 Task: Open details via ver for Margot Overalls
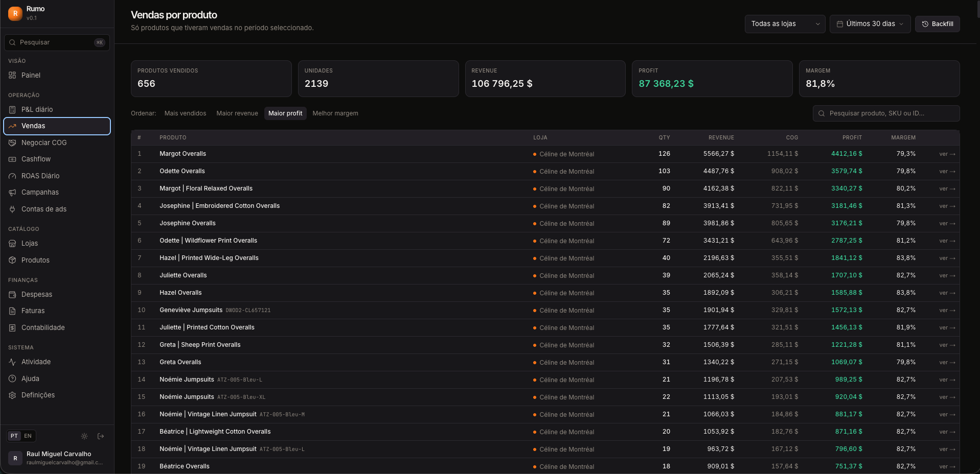(947, 154)
